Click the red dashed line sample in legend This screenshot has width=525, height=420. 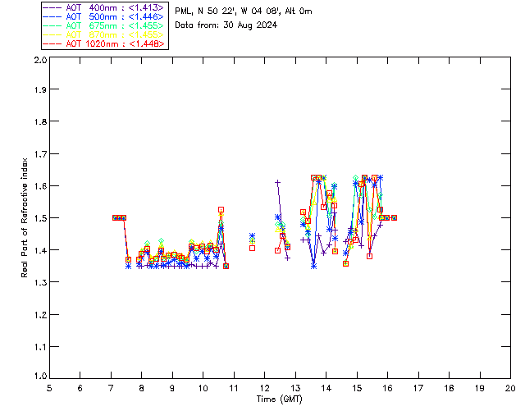pos(52,43)
